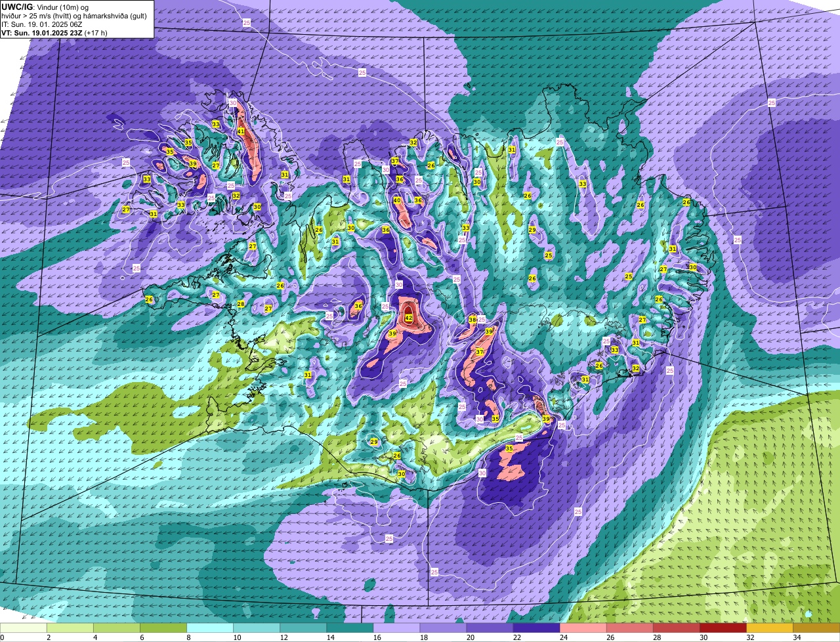
Task: Select the light green 2–4 m/s legend swatch
Action: [70, 628]
